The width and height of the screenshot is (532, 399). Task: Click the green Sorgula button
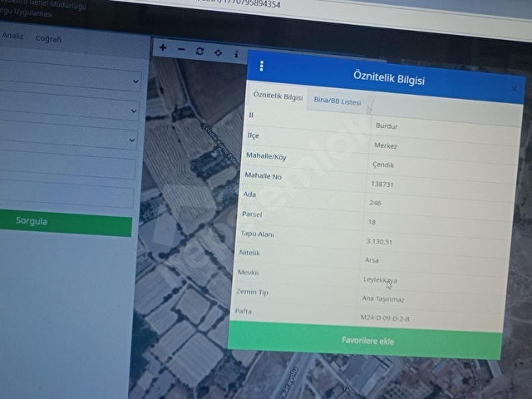click(x=66, y=222)
